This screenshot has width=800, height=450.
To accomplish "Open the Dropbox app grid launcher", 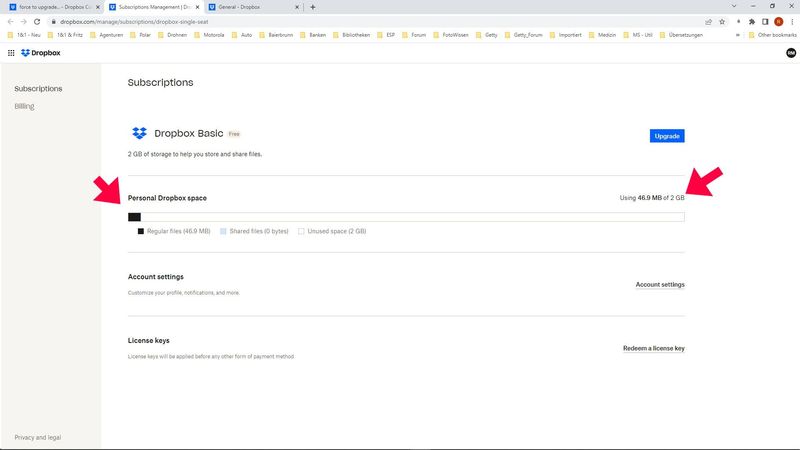I will [11, 53].
